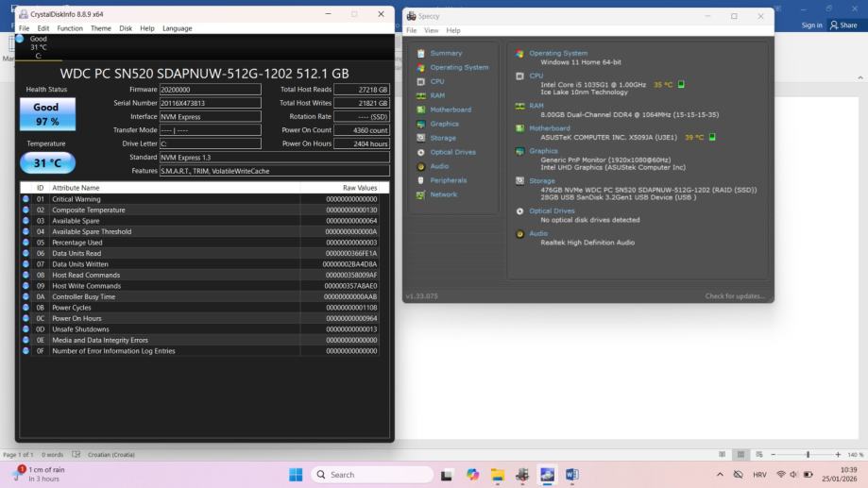Screen dimensions: 868x488
Task: Click the Features field S.M.A.R.T., TRIM
Action: coord(275,171)
